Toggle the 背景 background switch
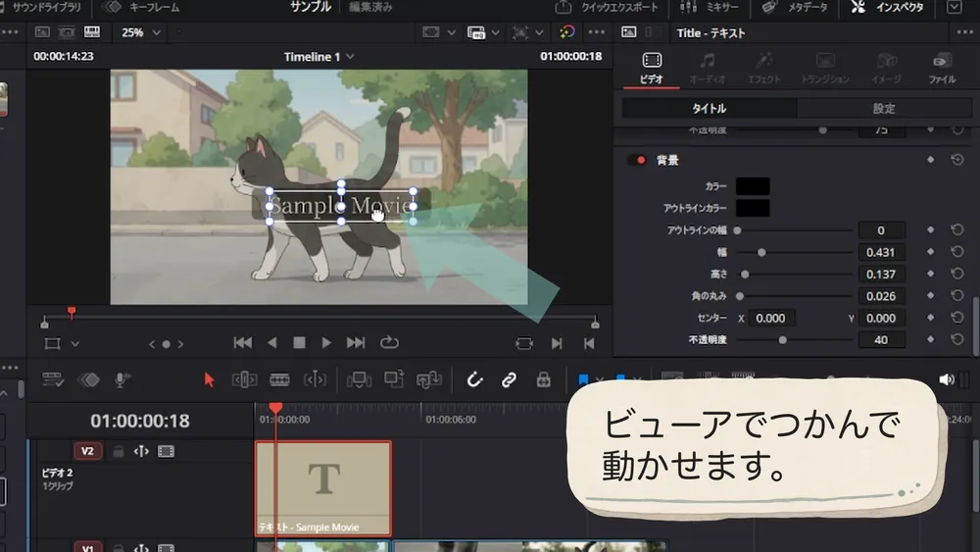 point(637,160)
